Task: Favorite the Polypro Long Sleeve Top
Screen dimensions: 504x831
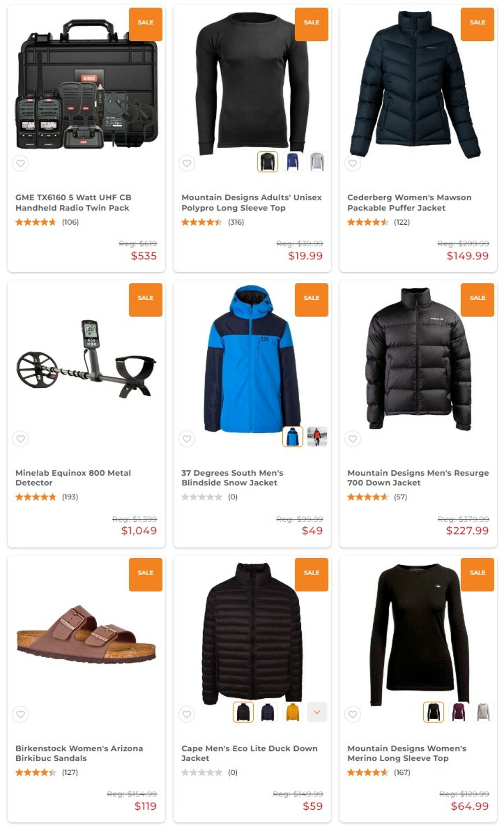Action: 187,163
